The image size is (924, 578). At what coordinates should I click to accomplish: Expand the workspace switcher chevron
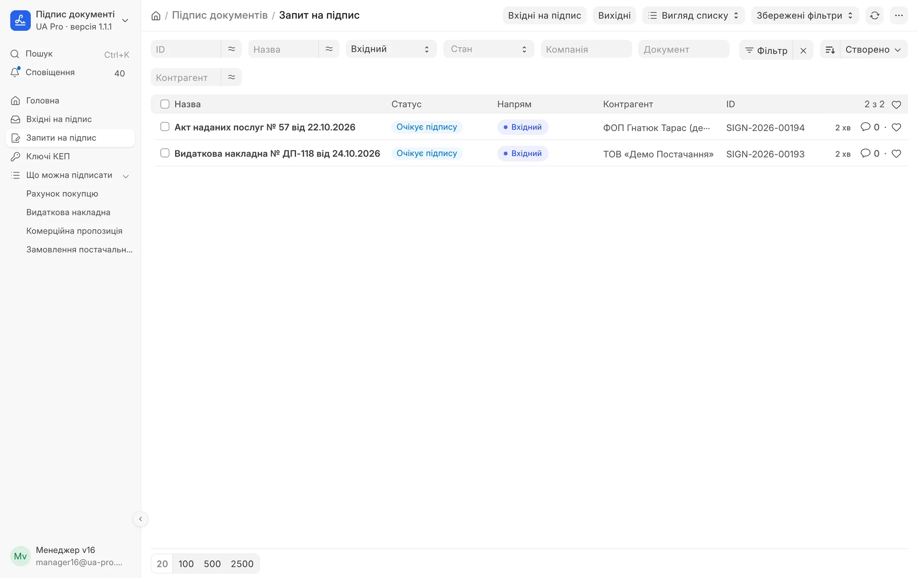(x=126, y=21)
